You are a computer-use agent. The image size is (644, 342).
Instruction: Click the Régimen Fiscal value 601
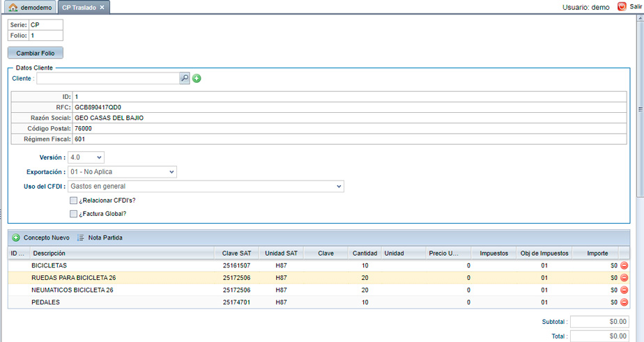pyautogui.click(x=79, y=139)
